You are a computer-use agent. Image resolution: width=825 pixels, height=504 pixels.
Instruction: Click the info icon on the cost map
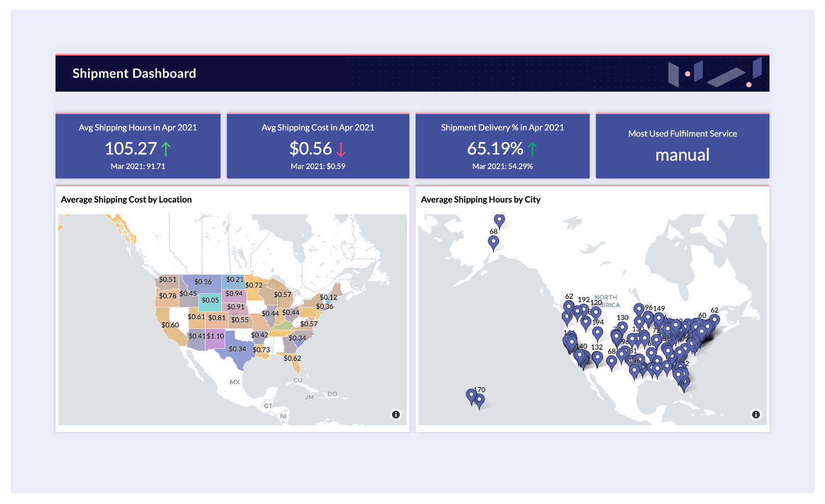[x=396, y=414]
